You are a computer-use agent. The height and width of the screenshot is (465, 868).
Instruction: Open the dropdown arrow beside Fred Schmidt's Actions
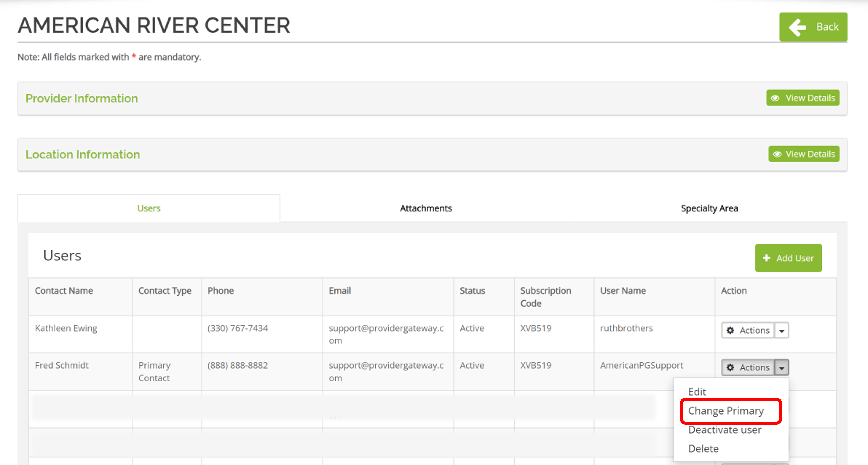pyautogui.click(x=783, y=367)
